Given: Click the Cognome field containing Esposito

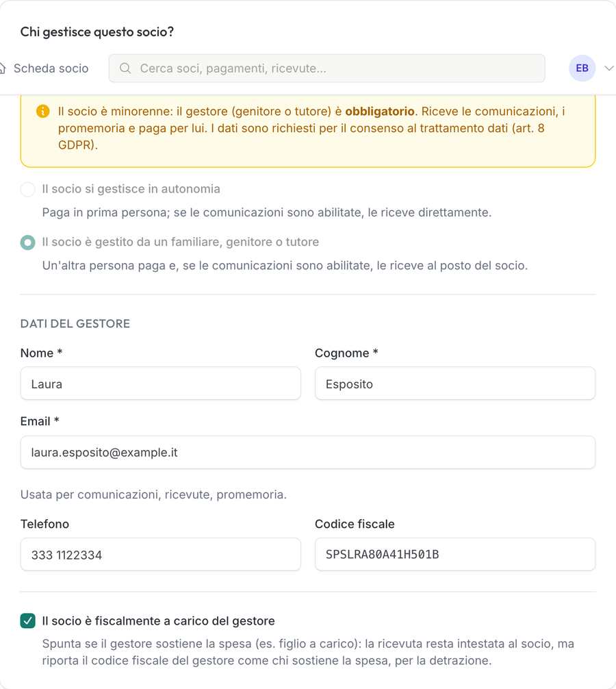Looking at the screenshot, I should (x=455, y=384).
